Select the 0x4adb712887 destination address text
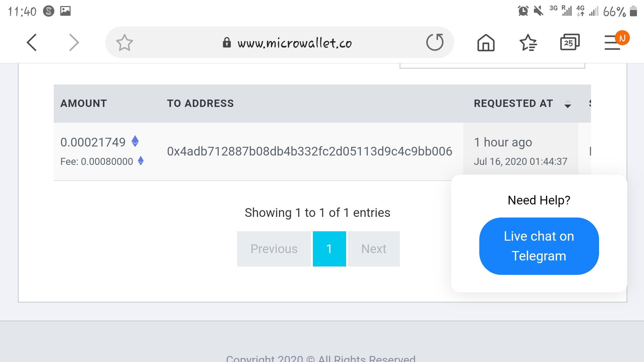Image resolution: width=644 pixels, height=362 pixels. [x=310, y=151]
